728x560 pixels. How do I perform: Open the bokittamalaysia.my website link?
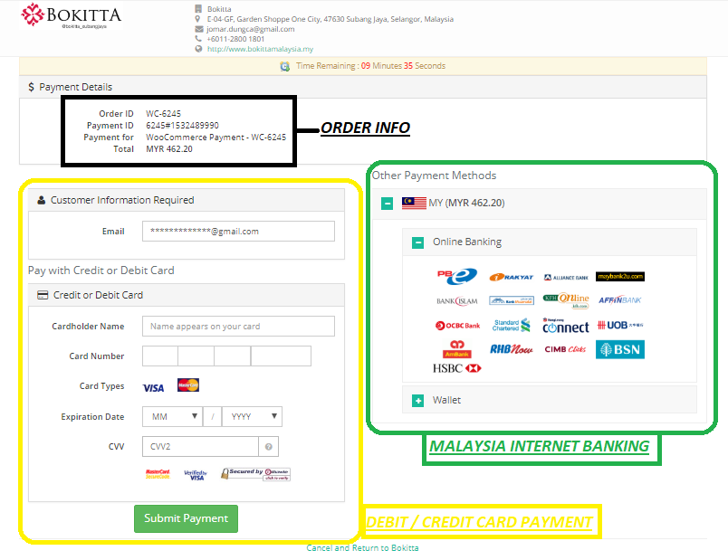[x=260, y=49]
